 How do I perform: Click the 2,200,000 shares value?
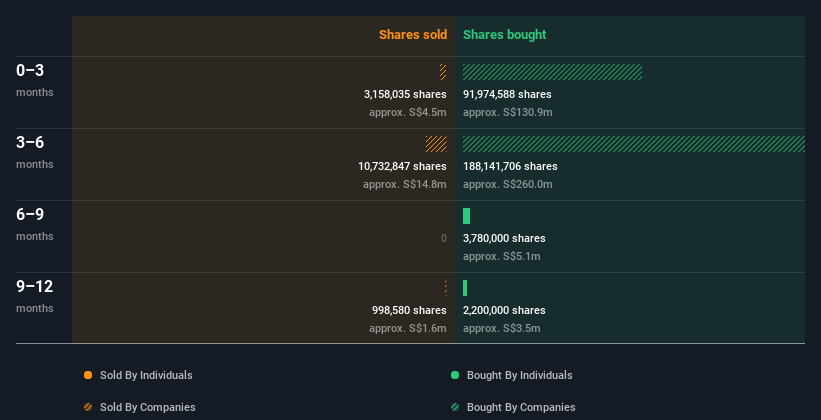pos(504,310)
